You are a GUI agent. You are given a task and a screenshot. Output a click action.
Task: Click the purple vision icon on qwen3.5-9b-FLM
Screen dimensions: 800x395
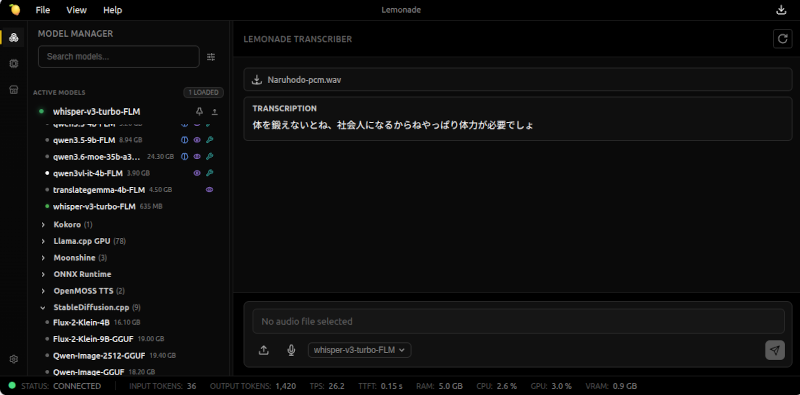tap(197, 140)
